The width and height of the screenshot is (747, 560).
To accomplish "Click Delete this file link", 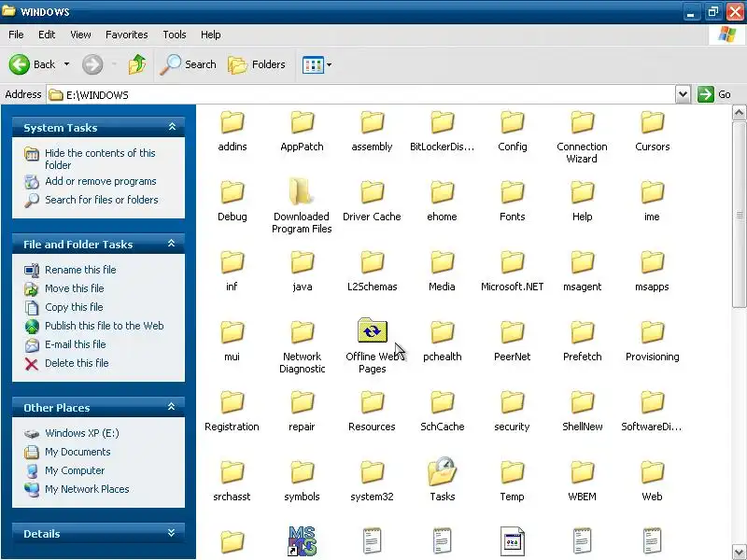I will [x=77, y=363].
